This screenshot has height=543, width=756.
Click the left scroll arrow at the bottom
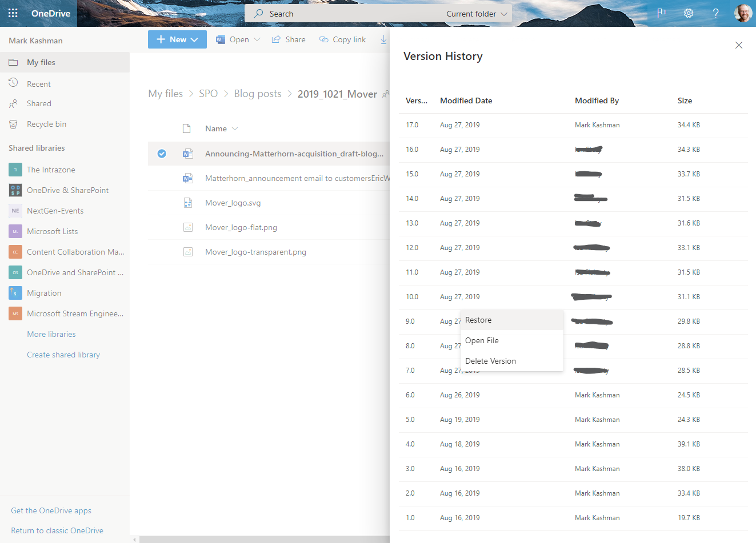click(134, 539)
